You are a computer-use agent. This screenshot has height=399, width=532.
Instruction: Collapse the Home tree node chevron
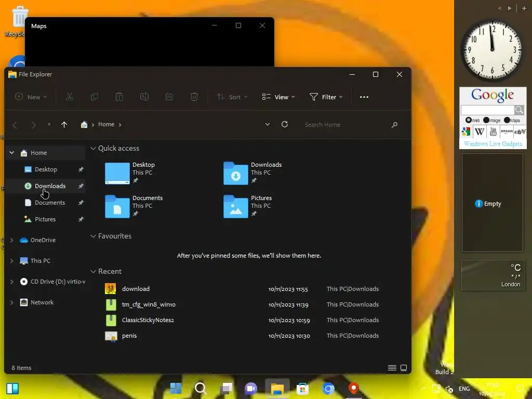pyautogui.click(x=12, y=153)
